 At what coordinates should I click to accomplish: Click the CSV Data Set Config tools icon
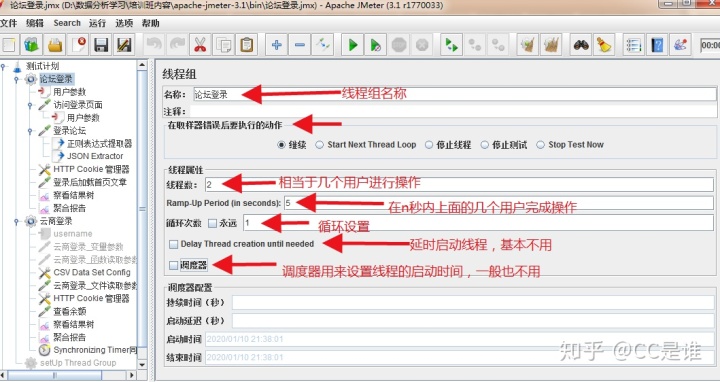click(x=44, y=273)
